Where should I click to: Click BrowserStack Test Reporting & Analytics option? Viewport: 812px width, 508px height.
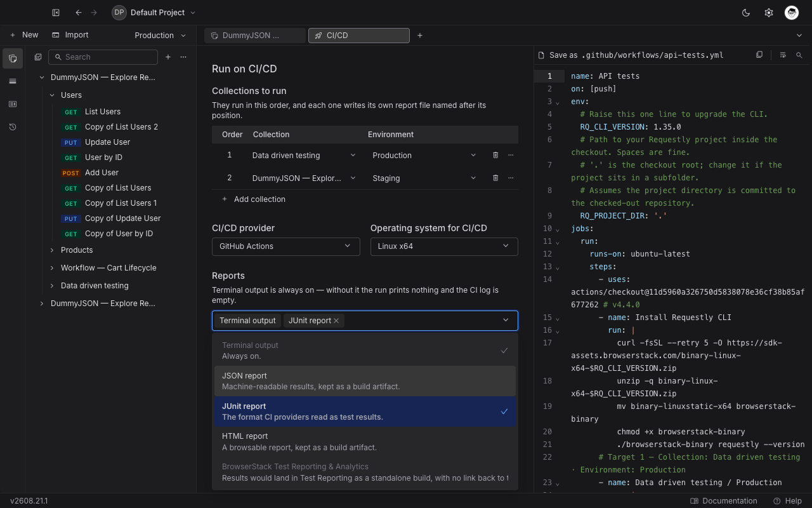tap(365, 472)
